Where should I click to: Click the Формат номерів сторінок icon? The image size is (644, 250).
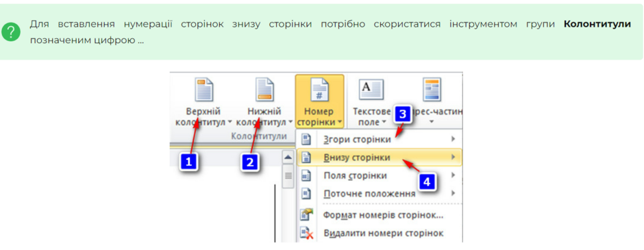click(307, 214)
